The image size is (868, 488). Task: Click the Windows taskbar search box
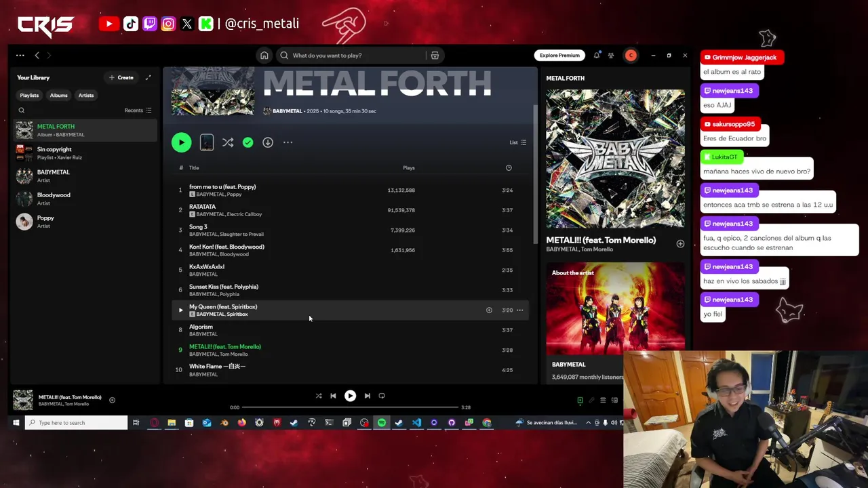click(76, 423)
